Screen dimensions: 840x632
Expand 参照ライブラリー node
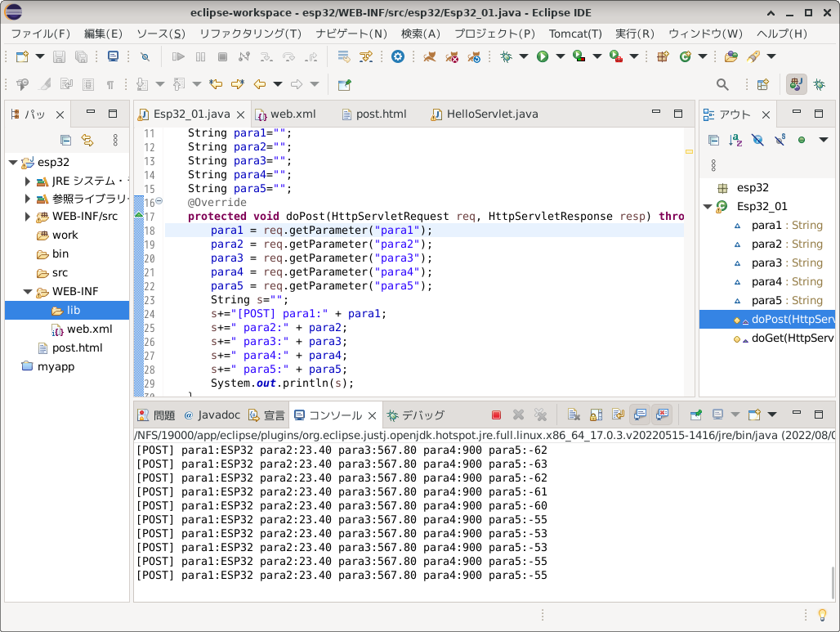tap(27, 199)
